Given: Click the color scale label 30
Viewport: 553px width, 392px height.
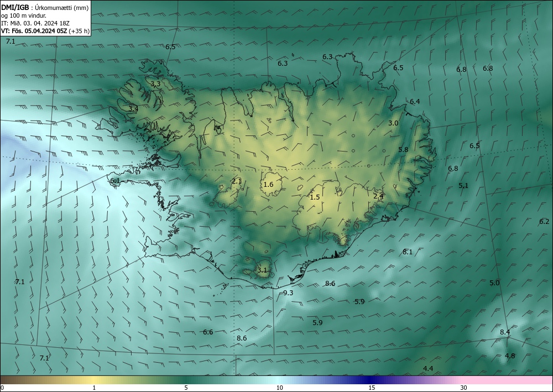Looking at the screenshot, I should 464,388.
